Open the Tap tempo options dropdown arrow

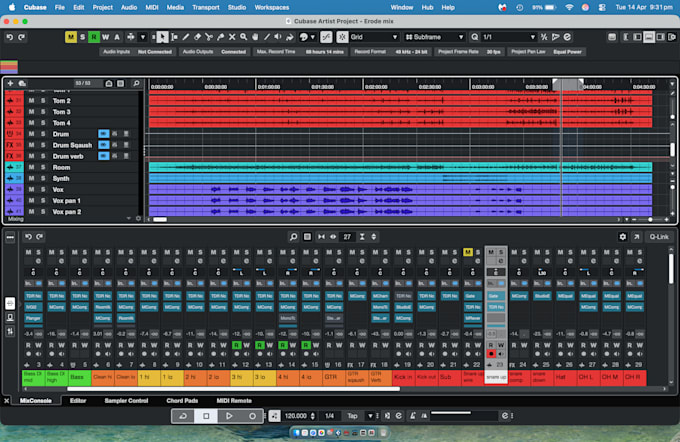point(370,416)
